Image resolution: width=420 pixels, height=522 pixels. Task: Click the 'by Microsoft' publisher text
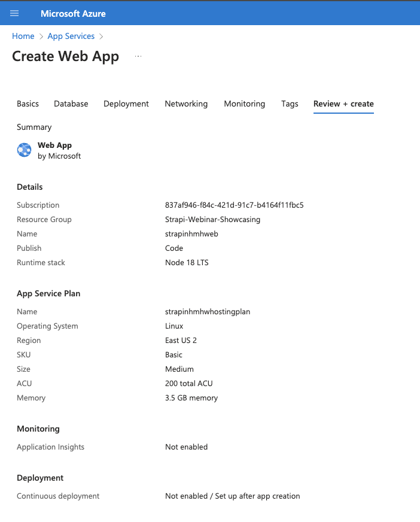point(59,156)
